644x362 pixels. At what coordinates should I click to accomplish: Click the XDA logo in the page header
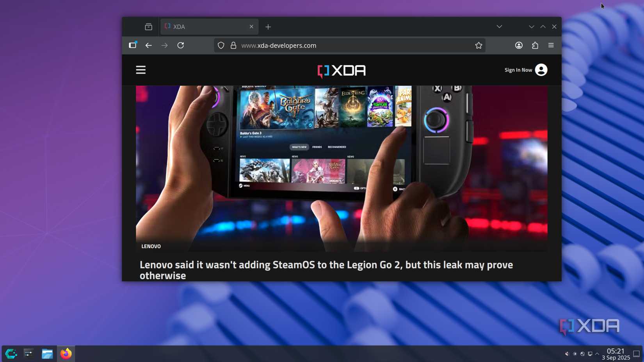point(341,71)
